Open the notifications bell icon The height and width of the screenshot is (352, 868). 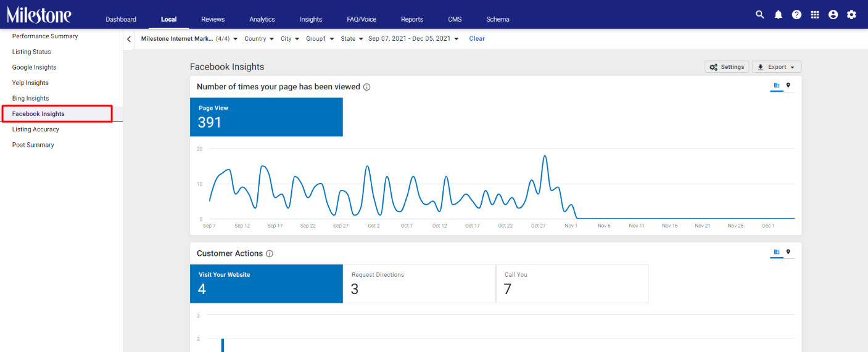click(778, 15)
